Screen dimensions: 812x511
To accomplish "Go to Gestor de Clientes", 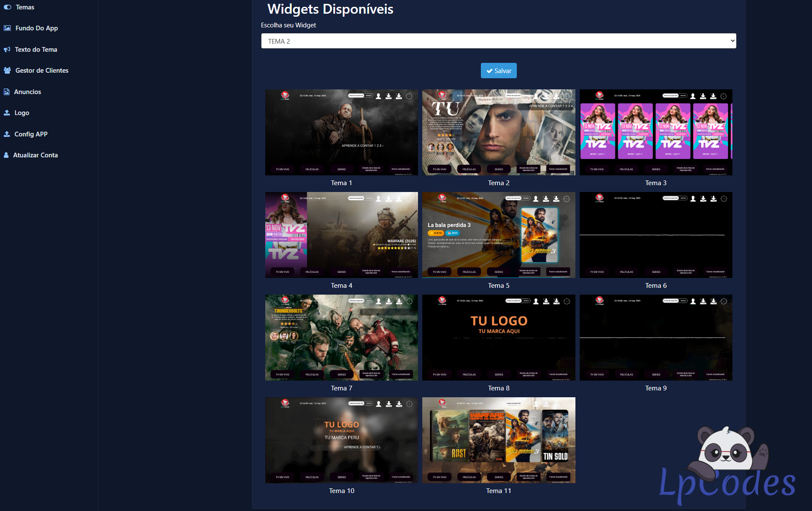I will click(x=42, y=71).
